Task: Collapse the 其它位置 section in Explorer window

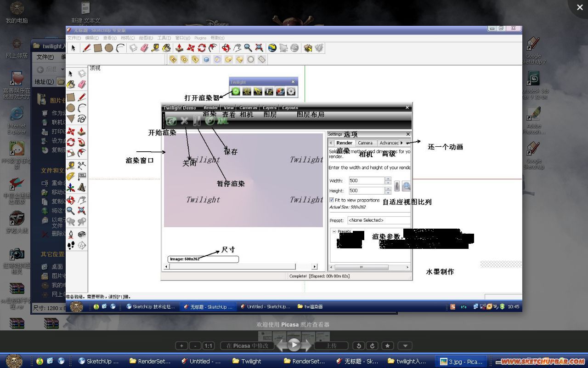Action: 52,254
